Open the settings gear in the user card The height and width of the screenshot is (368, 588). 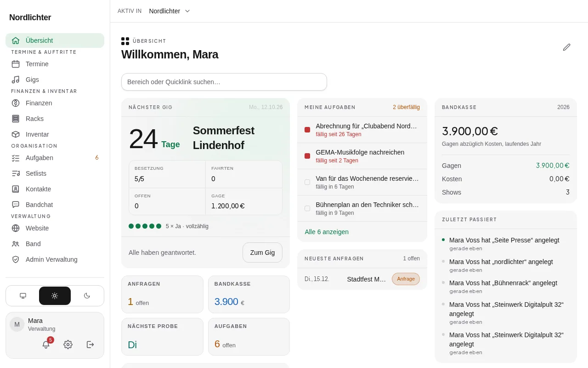click(68, 345)
